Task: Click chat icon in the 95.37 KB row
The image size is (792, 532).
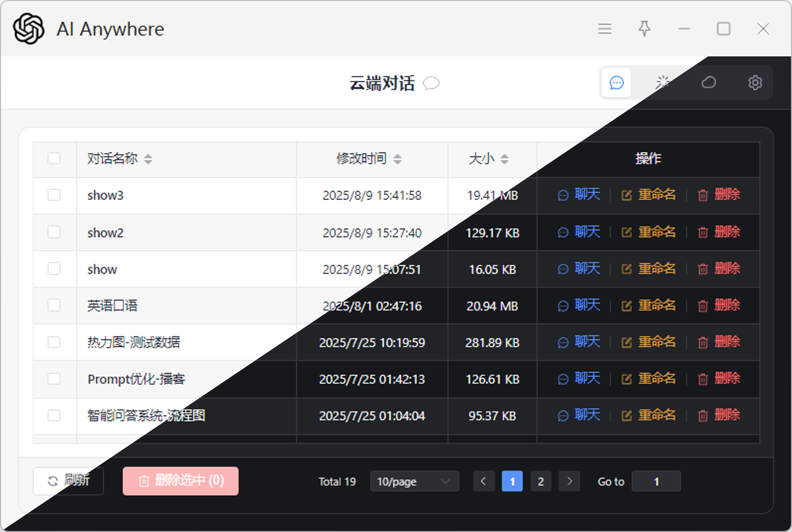Action: [563, 416]
